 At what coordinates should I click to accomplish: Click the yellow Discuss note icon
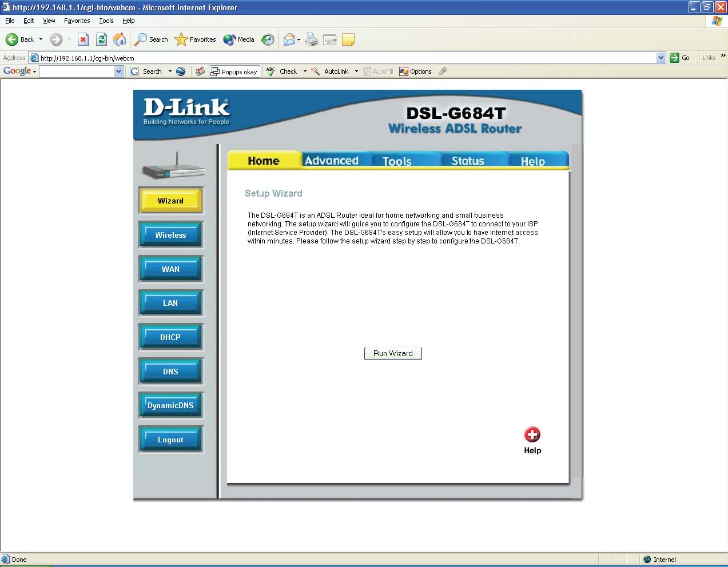click(x=348, y=39)
